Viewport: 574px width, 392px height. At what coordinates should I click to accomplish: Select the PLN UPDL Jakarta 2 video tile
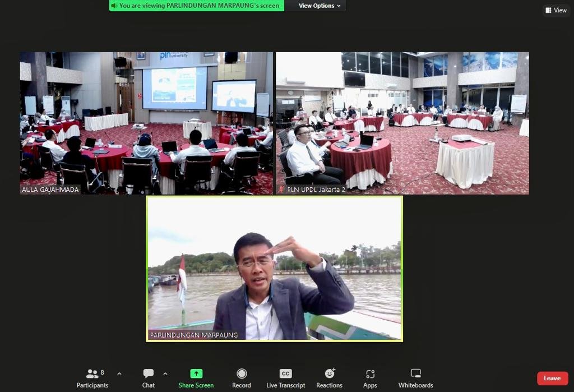[402, 123]
